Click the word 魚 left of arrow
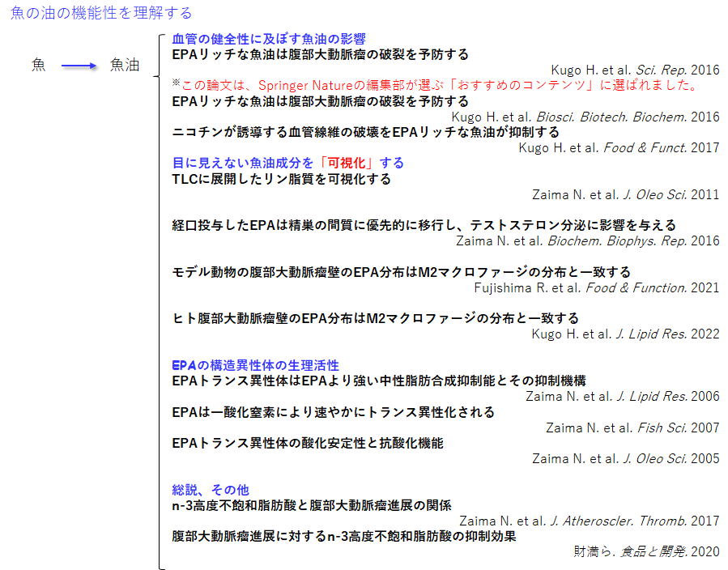This screenshot has width=728, height=570. [x=39, y=65]
